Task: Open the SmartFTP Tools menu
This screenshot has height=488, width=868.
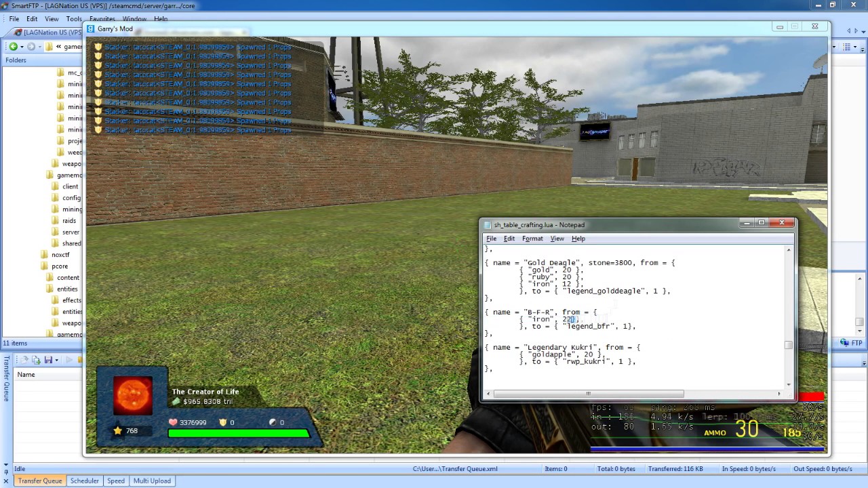Action: pyautogui.click(x=74, y=19)
